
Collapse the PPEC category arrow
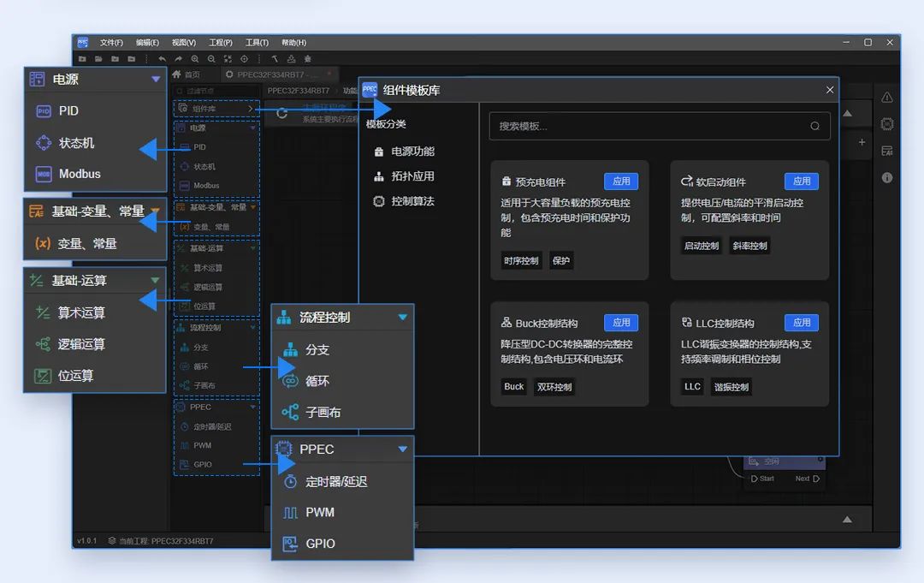[x=402, y=449]
